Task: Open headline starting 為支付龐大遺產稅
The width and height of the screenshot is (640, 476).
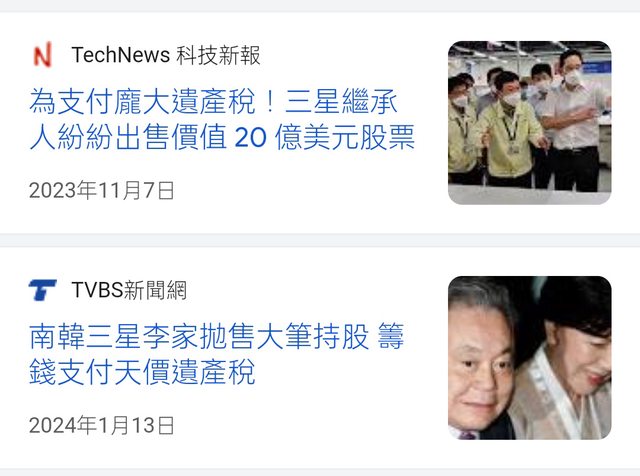Action: 222,119
